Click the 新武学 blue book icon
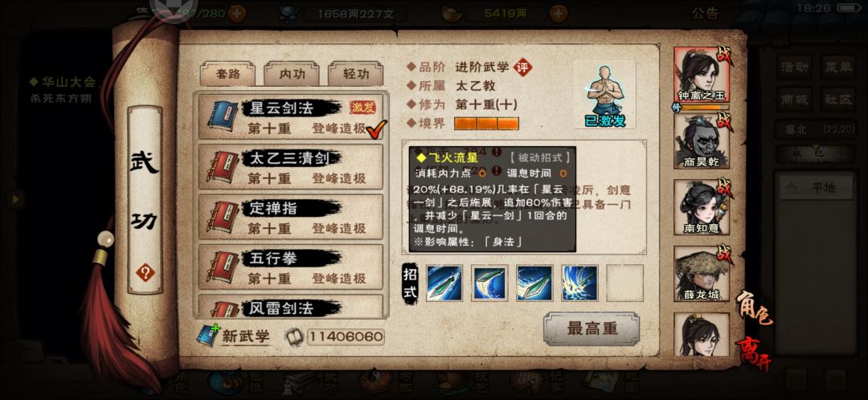 (x=208, y=336)
